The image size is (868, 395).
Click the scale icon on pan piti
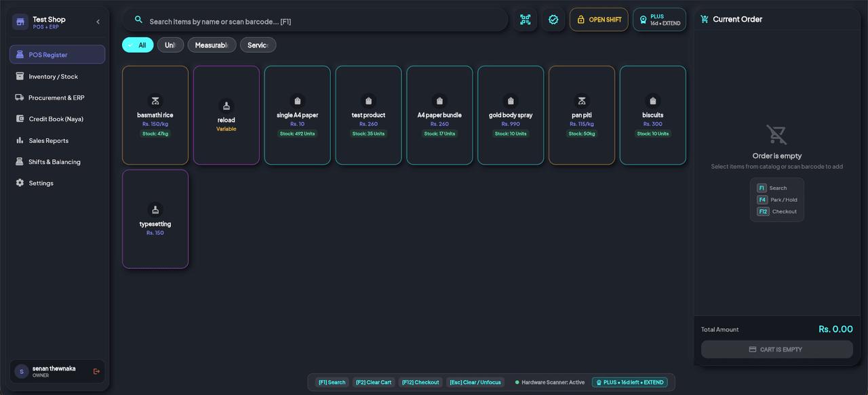pyautogui.click(x=582, y=101)
